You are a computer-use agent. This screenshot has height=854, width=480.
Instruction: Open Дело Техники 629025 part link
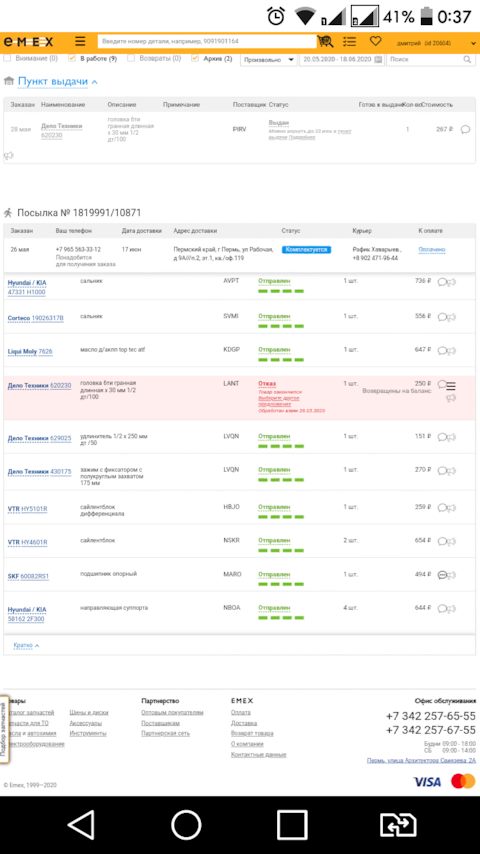coord(39,438)
